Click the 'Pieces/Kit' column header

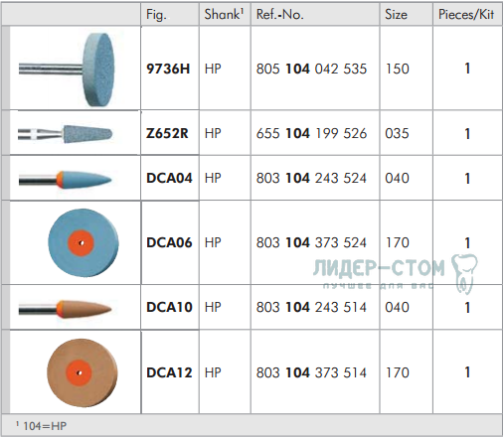[466, 14]
